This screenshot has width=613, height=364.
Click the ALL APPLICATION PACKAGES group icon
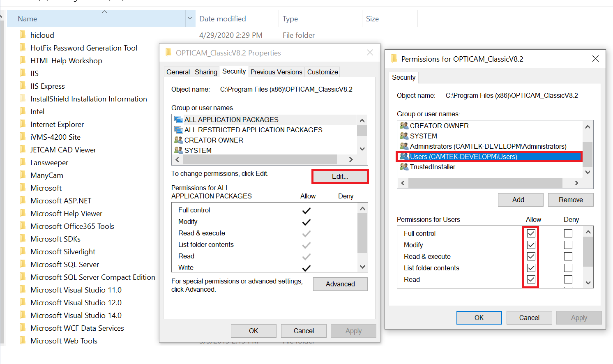(178, 120)
